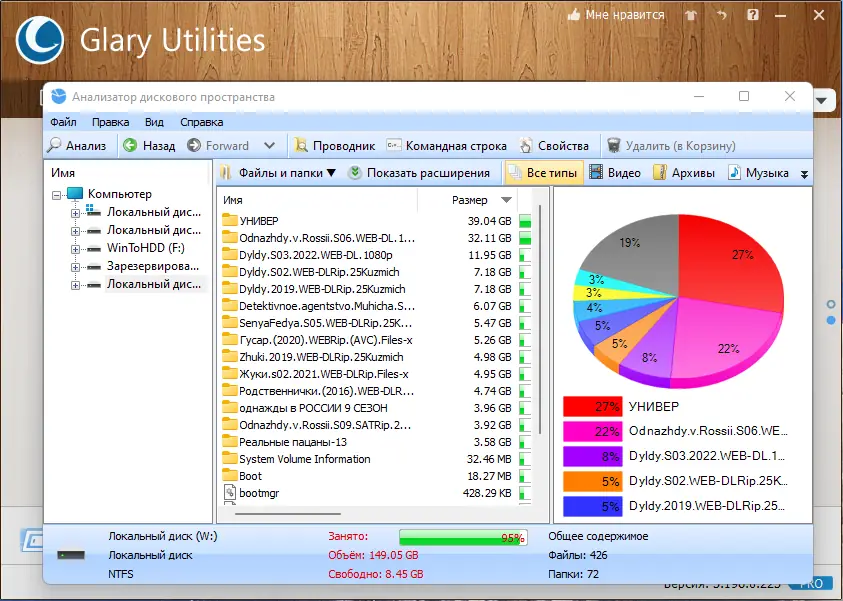843x601 pixels.
Task: Open the Справка menu
Action: (x=202, y=122)
